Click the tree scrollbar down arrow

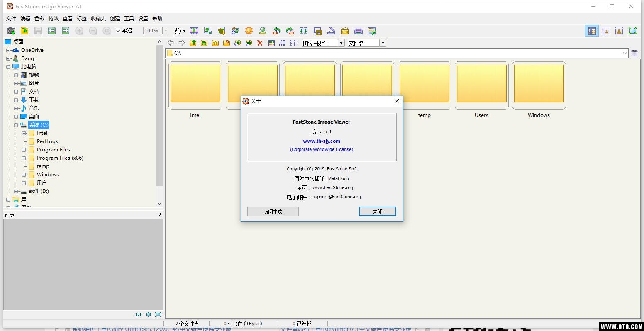pyautogui.click(x=159, y=204)
